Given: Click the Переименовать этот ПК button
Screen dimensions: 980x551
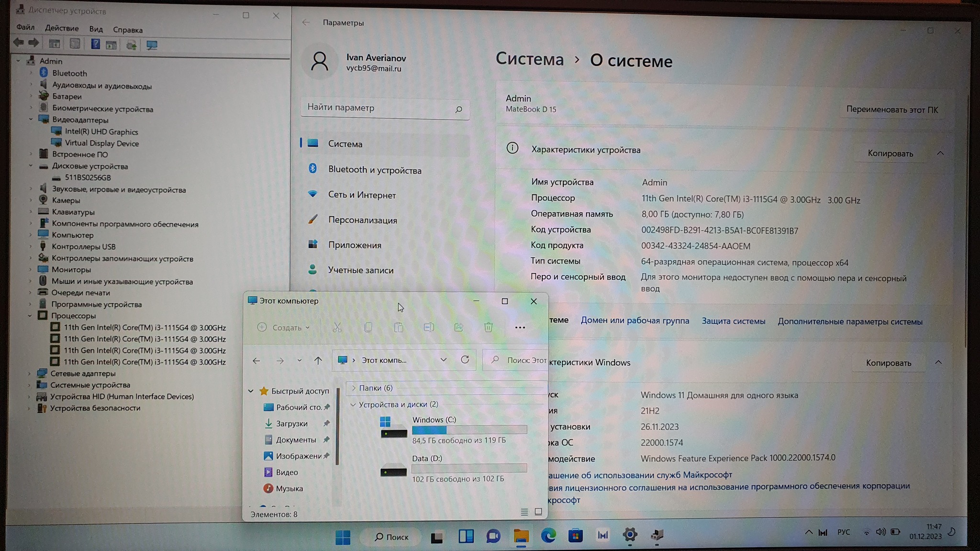Looking at the screenshot, I should click(892, 110).
